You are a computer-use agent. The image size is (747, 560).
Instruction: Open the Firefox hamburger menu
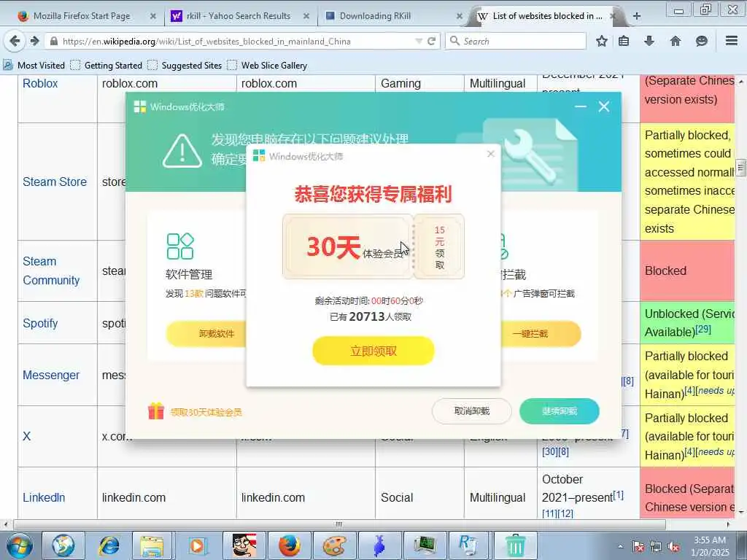732,41
